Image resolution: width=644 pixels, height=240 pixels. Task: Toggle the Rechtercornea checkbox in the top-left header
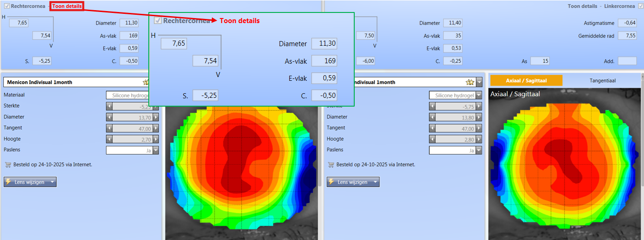coord(6,6)
